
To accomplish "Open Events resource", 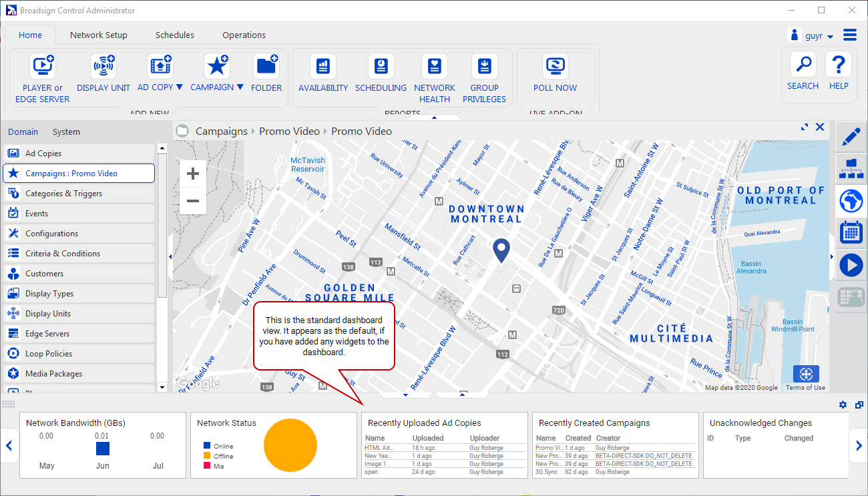I will click(79, 214).
